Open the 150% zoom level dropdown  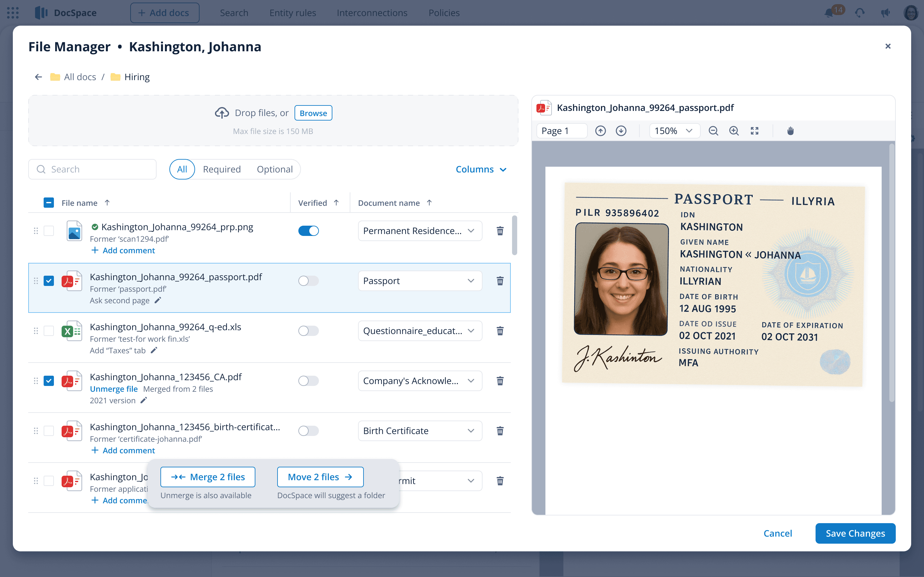point(674,131)
